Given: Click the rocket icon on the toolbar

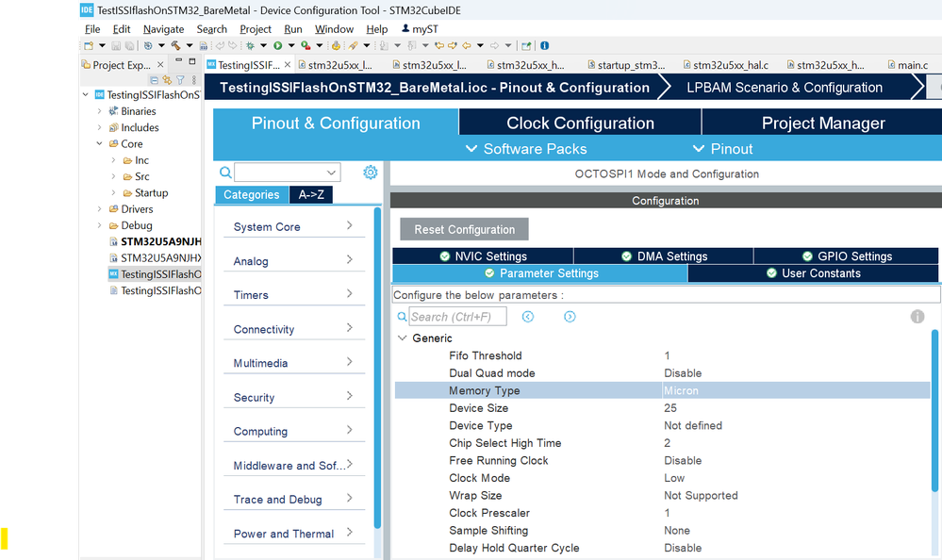Looking at the screenshot, I should point(354,45).
